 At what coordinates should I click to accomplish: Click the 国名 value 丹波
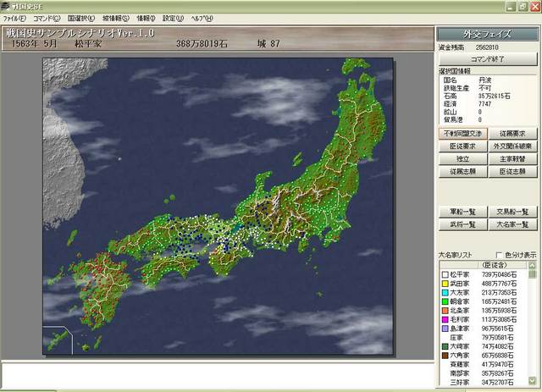(x=485, y=80)
